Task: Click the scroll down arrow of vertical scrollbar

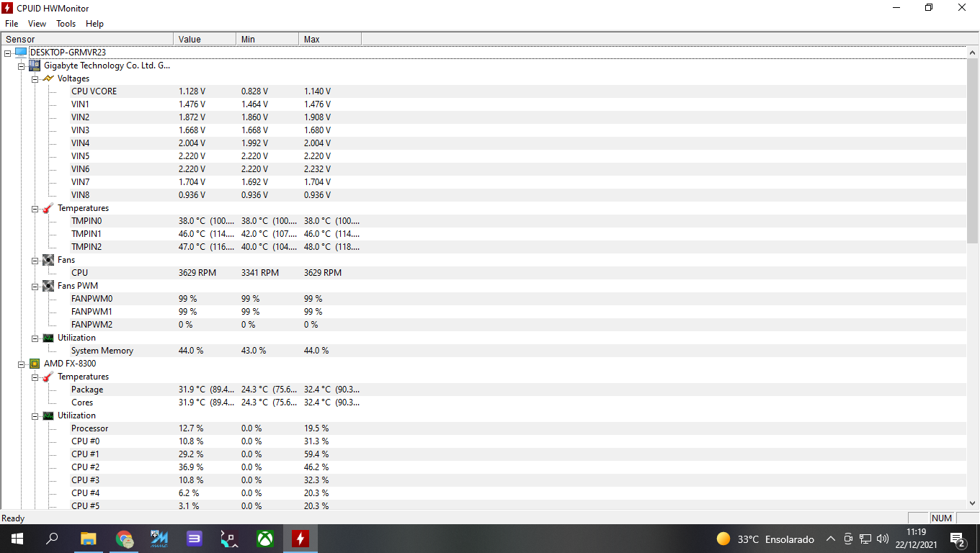Action: tap(972, 504)
